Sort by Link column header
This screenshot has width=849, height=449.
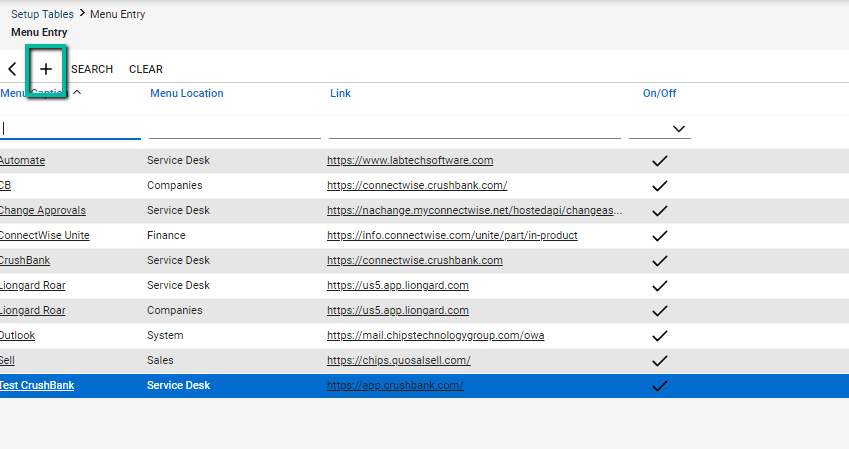pos(341,93)
